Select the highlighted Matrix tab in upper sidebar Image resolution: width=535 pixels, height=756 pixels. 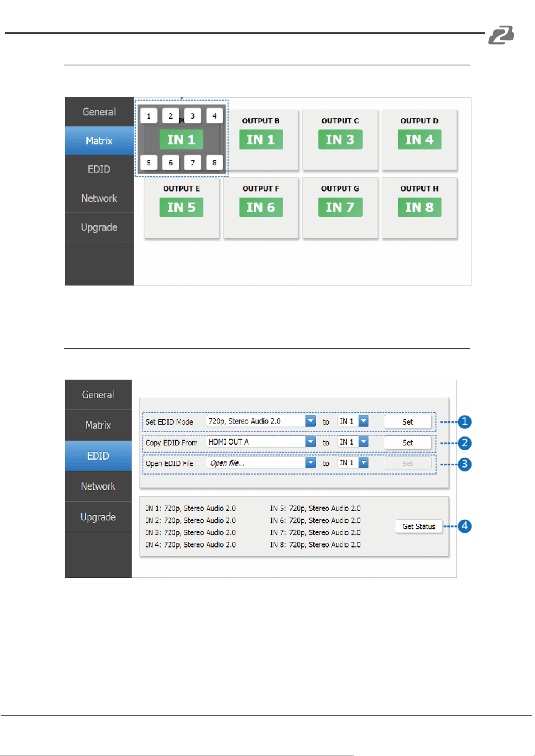99,141
